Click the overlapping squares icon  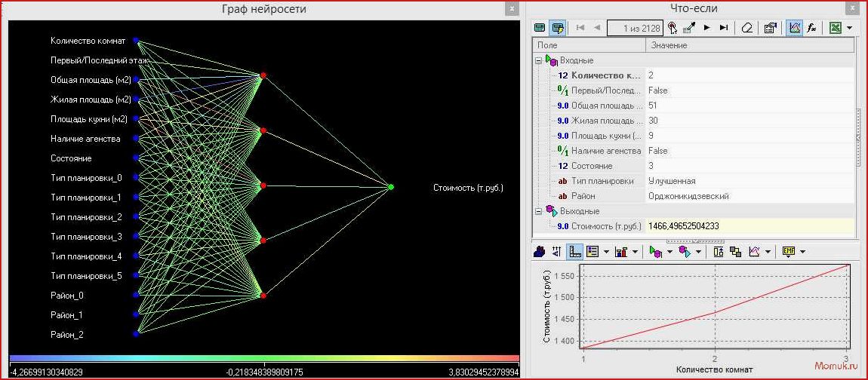coord(736,252)
